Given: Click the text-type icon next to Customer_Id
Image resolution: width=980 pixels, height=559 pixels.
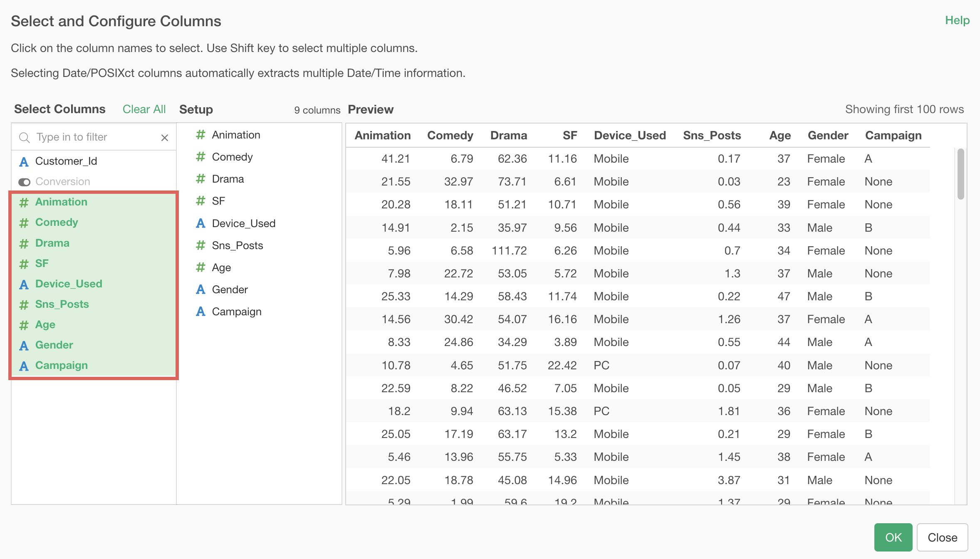Looking at the screenshot, I should tap(24, 161).
